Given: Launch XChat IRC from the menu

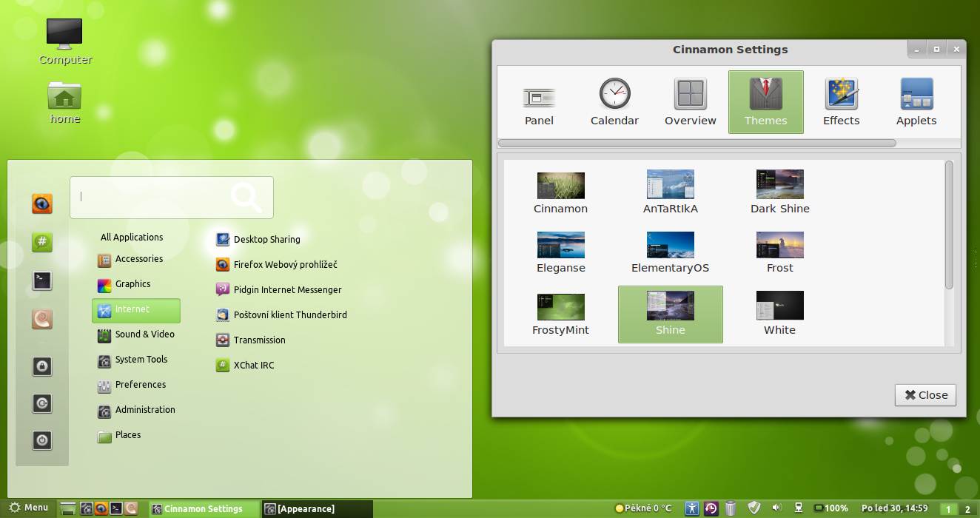Looking at the screenshot, I should [x=245, y=366].
